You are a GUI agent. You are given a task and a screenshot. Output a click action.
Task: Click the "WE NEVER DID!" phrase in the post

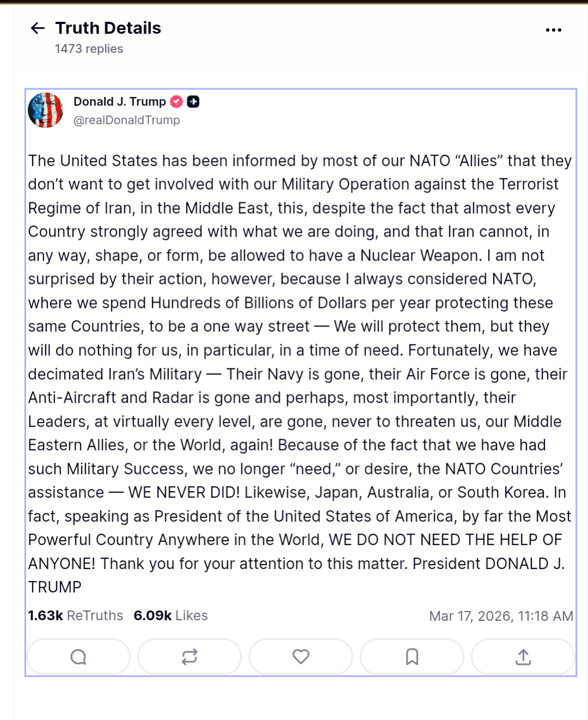click(x=184, y=493)
